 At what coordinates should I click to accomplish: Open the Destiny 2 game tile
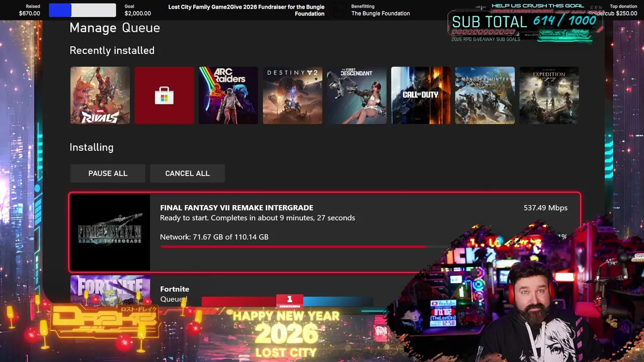point(292,95)
